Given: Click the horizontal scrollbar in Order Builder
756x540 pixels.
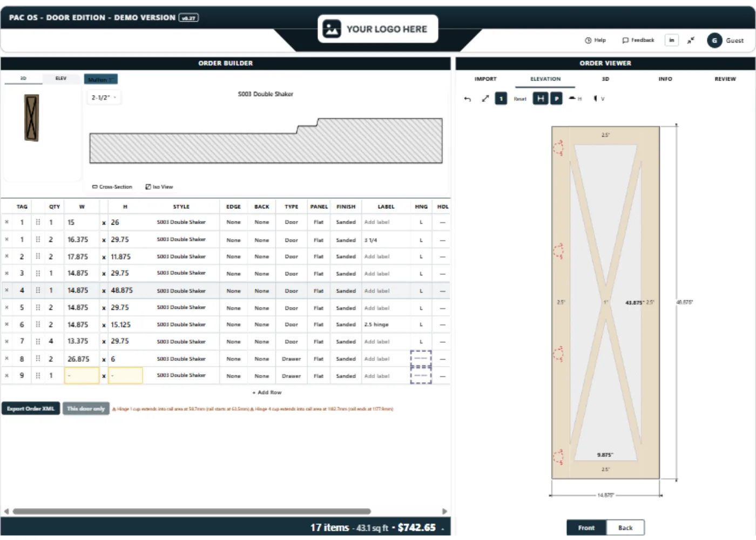Looking at the screenshot, I should (192, 511).
